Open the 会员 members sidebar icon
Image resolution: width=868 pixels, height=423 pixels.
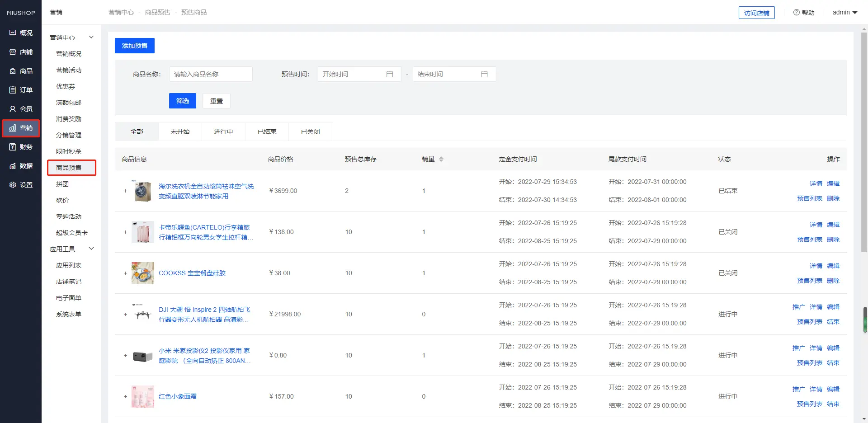point(13,109)
